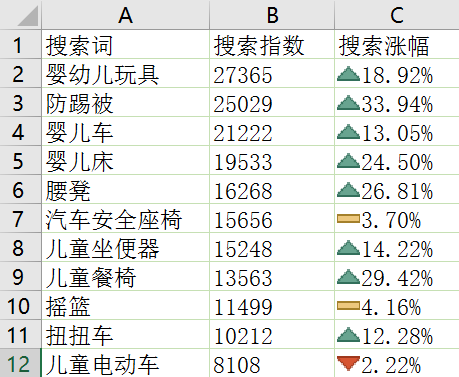
Task: Click the 24.50% growth cell
Action: point(397,160)
